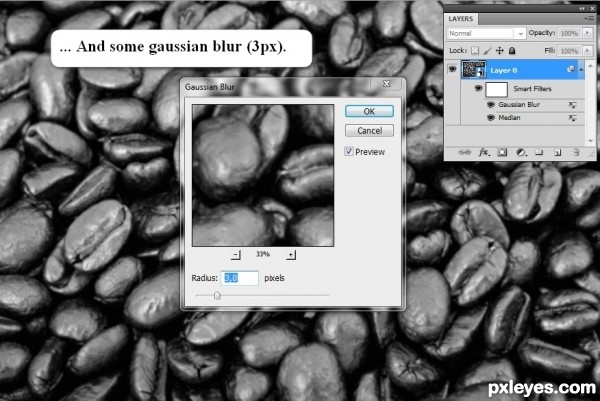The image size is (600, 401).
Task: Select the Layer 0 layer name
Action: pos(504,70)
